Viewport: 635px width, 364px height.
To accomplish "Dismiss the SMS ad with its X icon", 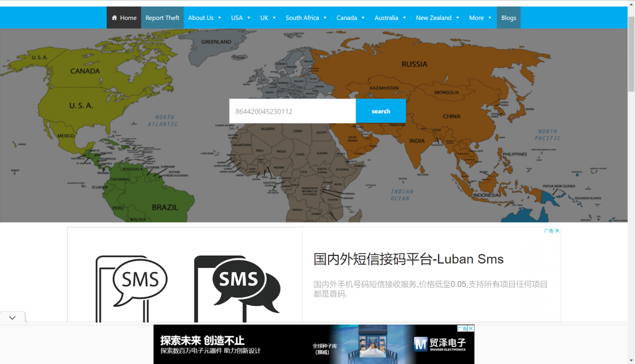I will pos(557,231).
